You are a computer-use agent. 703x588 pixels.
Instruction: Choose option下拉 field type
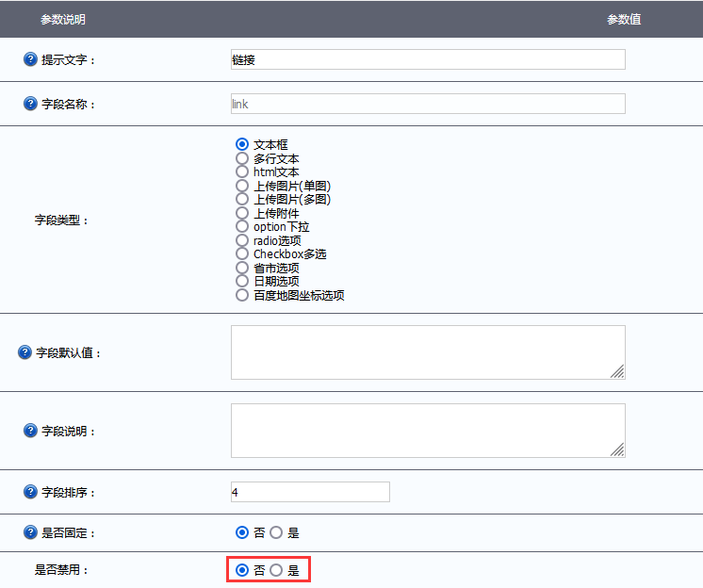[x=242, y=227]
